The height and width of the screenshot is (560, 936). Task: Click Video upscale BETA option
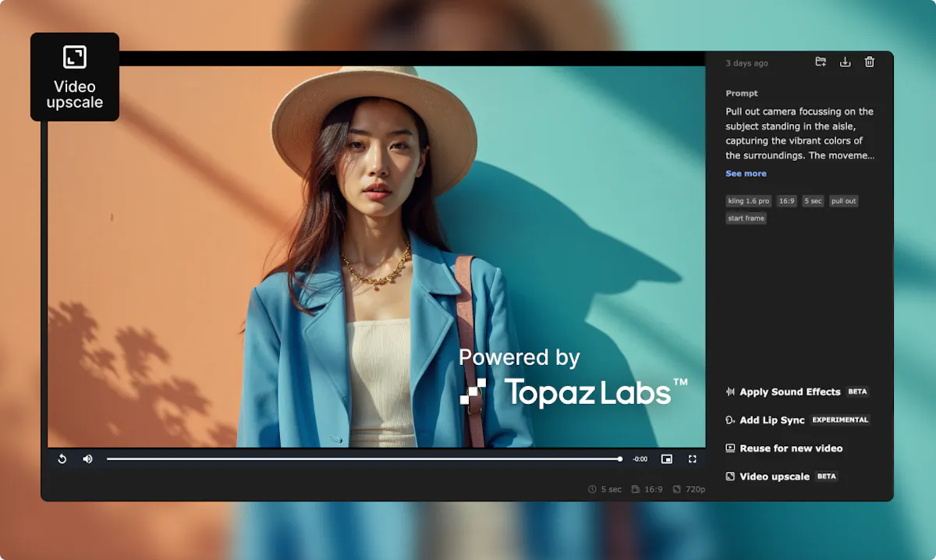pos(782,477)
